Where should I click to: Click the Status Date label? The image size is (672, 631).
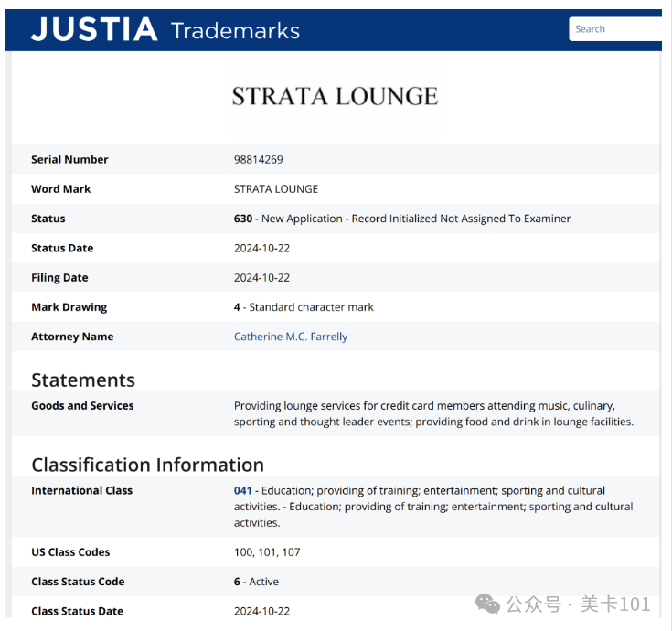click(62, 248)
